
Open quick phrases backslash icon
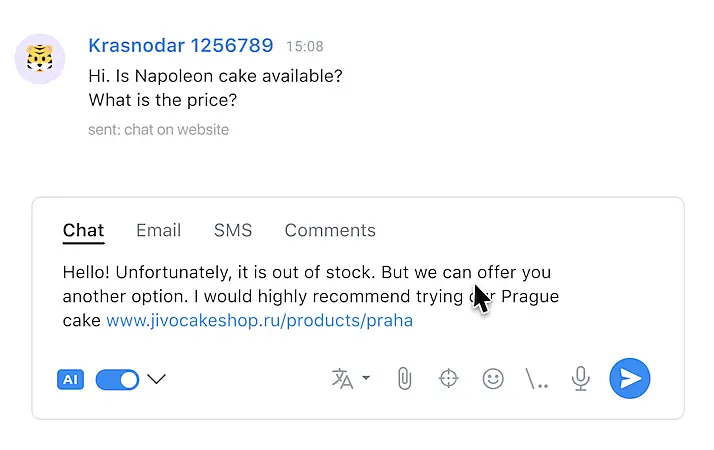click(x=537, y=379)
